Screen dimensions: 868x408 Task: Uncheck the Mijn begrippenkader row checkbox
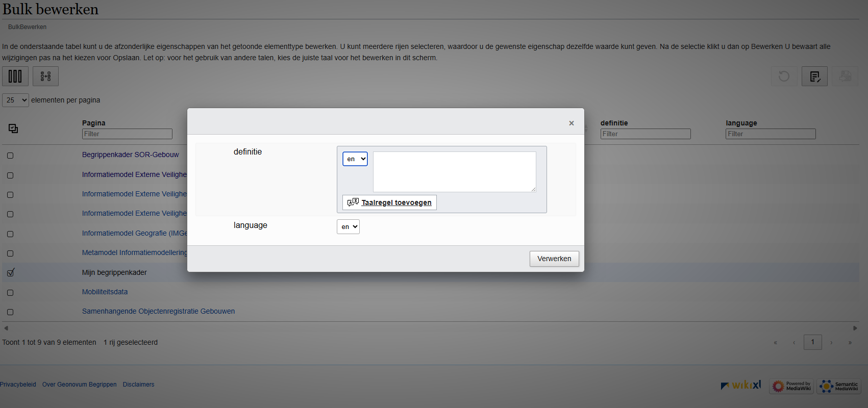(x=10, y=273)
